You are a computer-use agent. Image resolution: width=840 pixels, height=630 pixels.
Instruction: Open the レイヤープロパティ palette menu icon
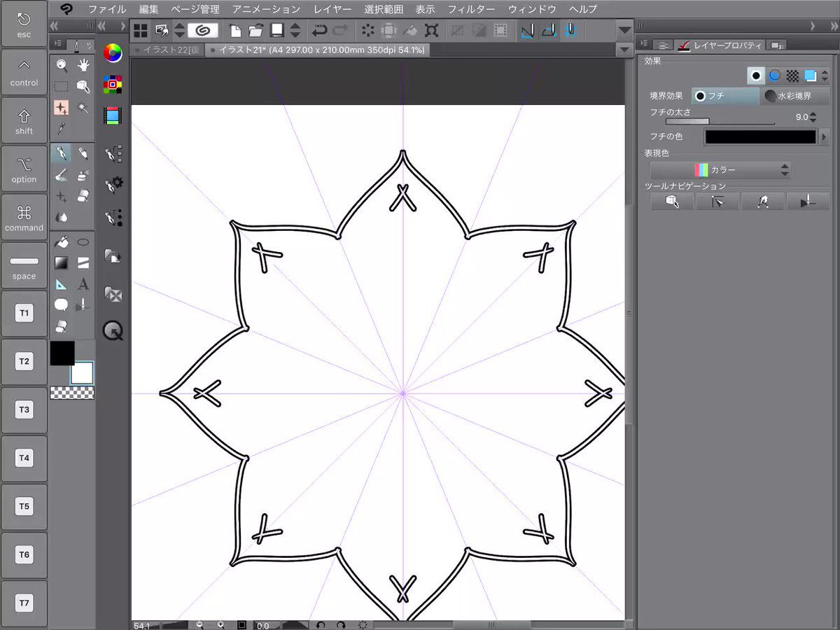644,45
